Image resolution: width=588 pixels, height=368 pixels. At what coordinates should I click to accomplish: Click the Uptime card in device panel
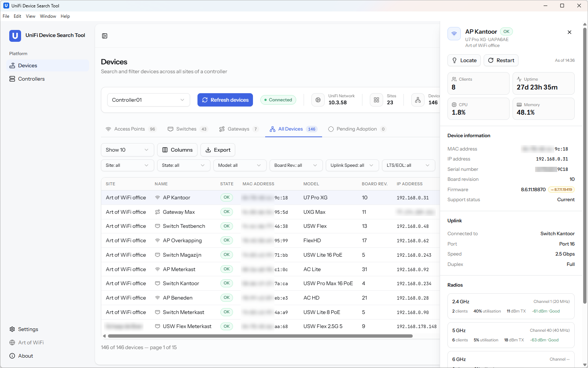pyautogui.click(x=544, y=84)
